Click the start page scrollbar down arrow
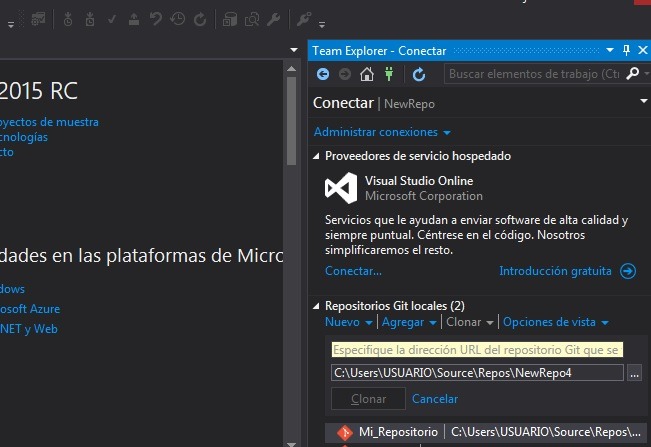 pos(291,444)
